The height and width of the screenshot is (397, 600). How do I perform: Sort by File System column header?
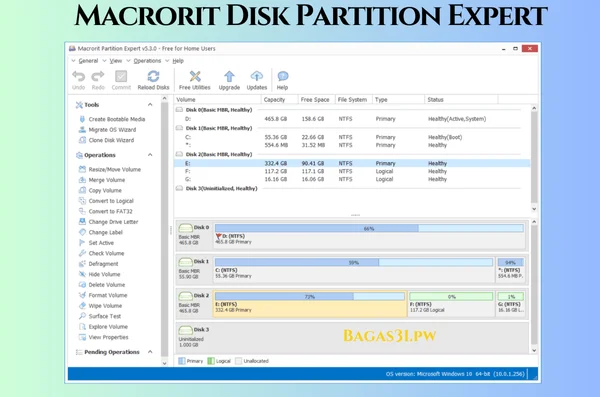tap(353, 100)
